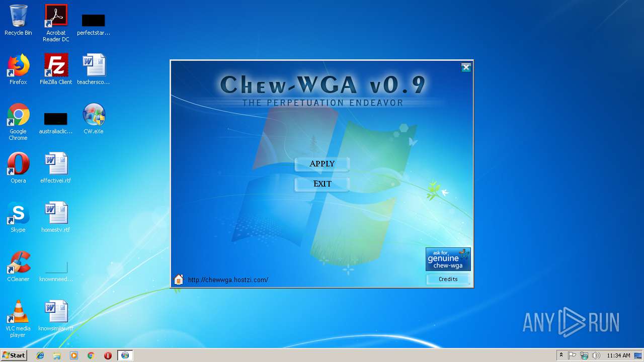The width and height of the screenshot is (644, 362).
Task: Open the Credits button
Action: (448, 279)
